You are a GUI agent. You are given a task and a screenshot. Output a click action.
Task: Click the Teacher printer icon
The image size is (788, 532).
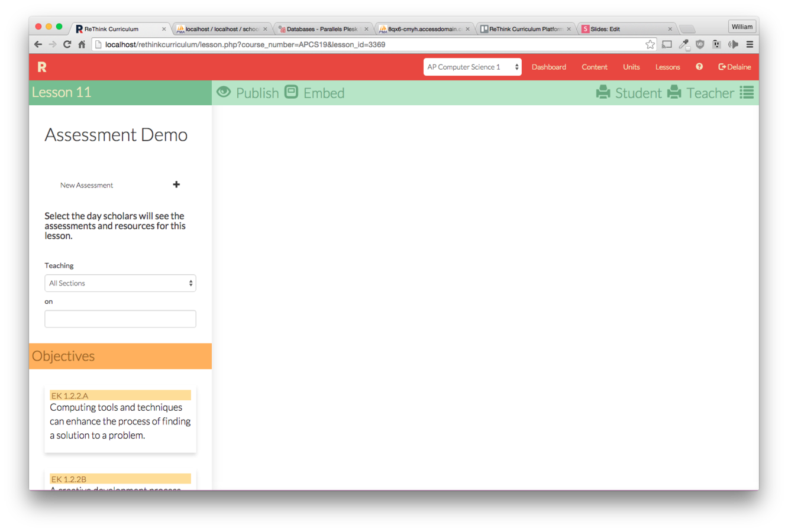click(x=674, y=92)
